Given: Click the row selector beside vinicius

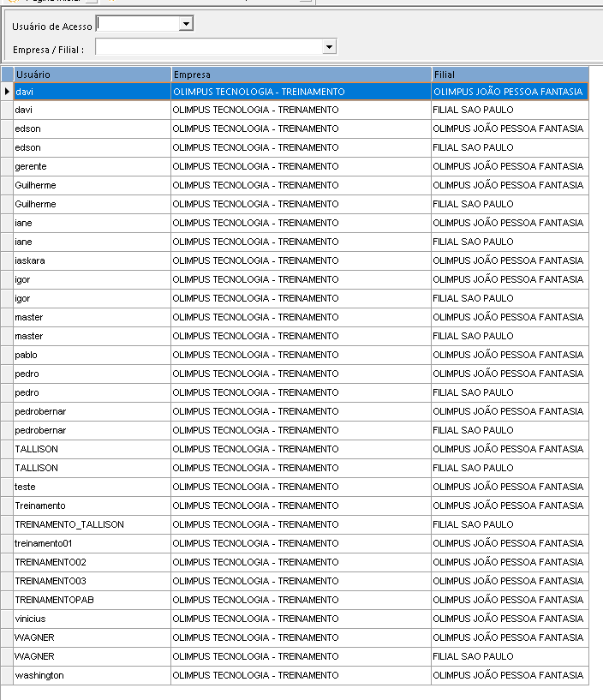Looking at the screenshot, I should [x=7, y=619].
